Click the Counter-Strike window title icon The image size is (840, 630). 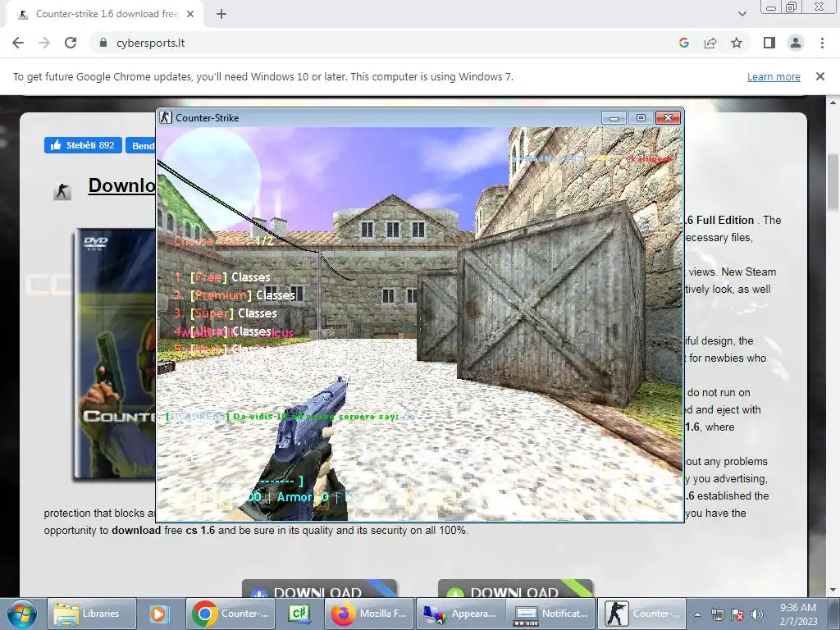(x=166, y=117)
